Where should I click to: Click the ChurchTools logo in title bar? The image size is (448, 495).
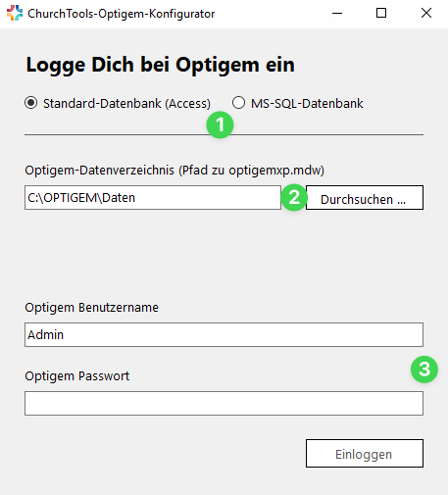[x=15, y=13]
